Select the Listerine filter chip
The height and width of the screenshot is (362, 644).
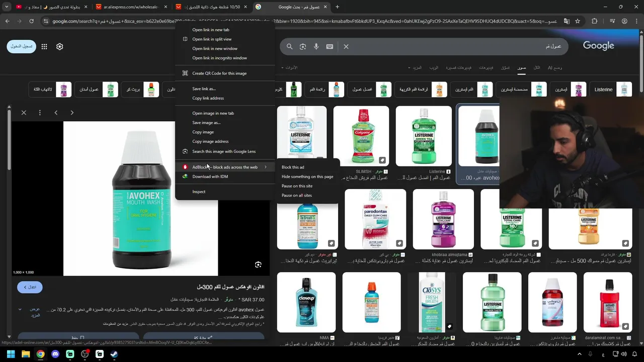[610, 89]
